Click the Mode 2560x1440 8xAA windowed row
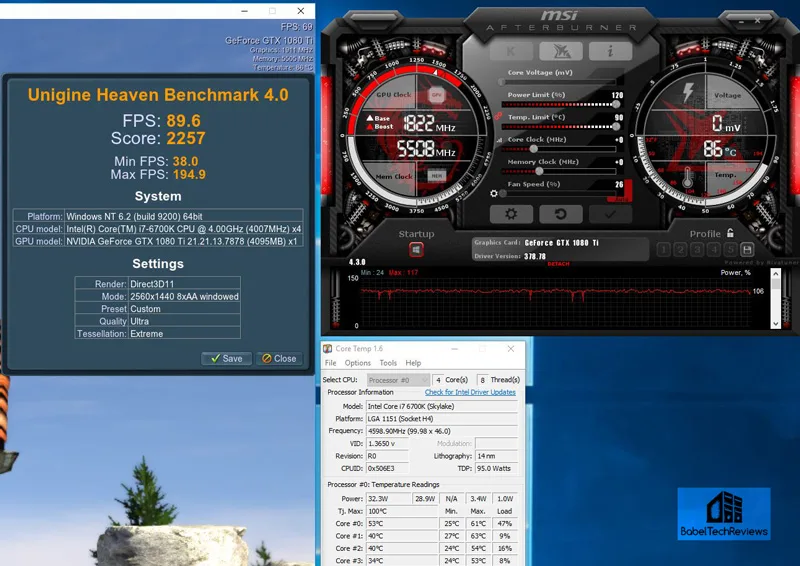The image size is (800, 566). pyautogui.click(x=158, y=297)
